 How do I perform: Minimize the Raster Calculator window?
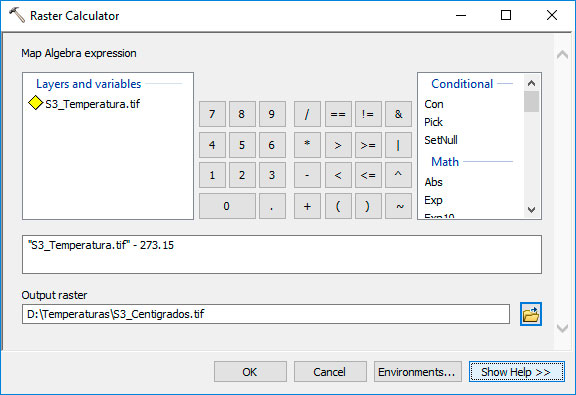tap(461, 15)
